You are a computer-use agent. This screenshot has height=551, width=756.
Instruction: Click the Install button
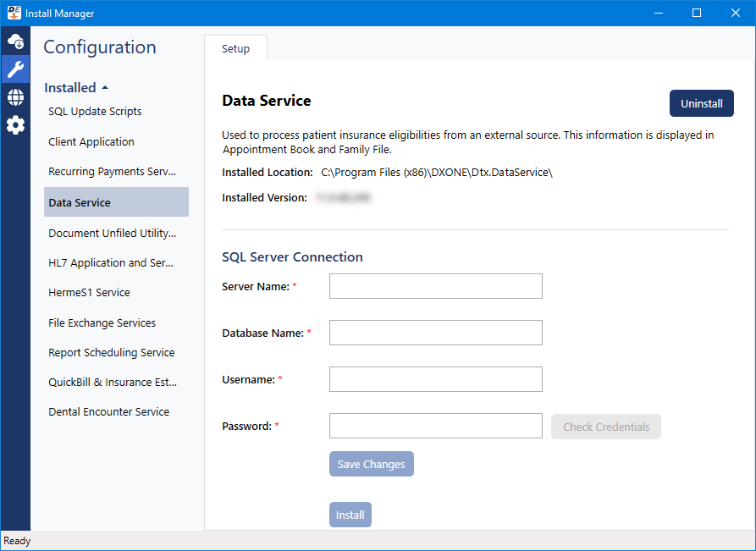coord(350,515)
